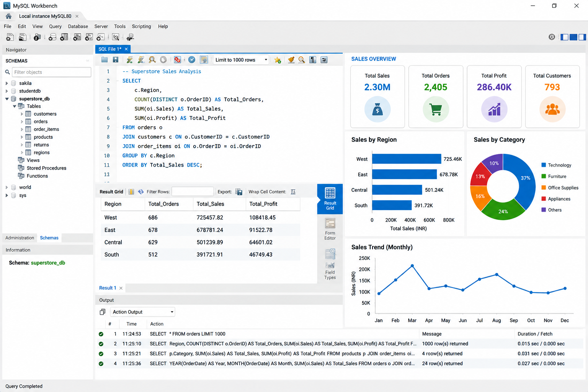Screen dimensions: 588x392
Task: Select the Result 1 tab
Action: [108, 288]
